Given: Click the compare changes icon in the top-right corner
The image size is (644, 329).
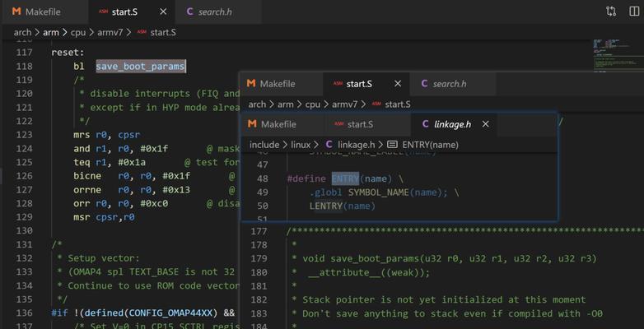Looking at the screenshot, I should (x=611, y=12).
